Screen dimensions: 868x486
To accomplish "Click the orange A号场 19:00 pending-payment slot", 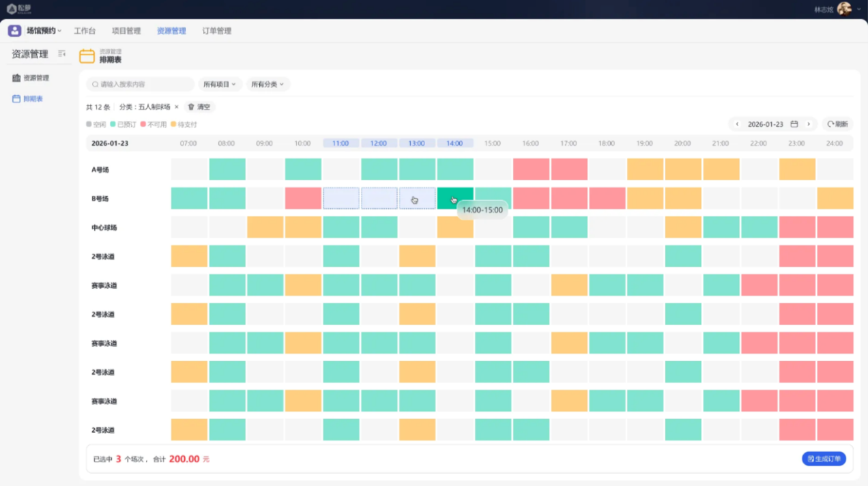I will (645, 169).
